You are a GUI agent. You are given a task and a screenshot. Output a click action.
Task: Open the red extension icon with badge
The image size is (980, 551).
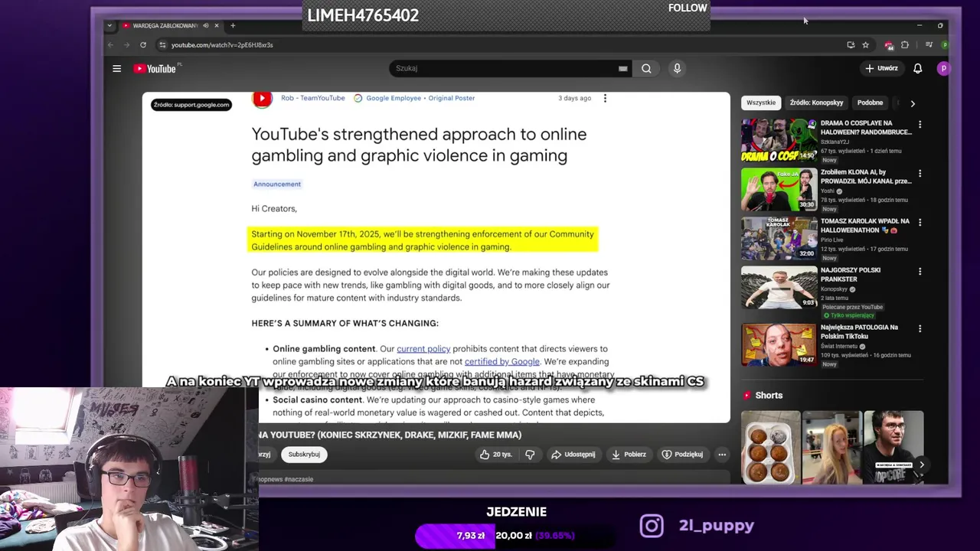[x=888, y=45]
